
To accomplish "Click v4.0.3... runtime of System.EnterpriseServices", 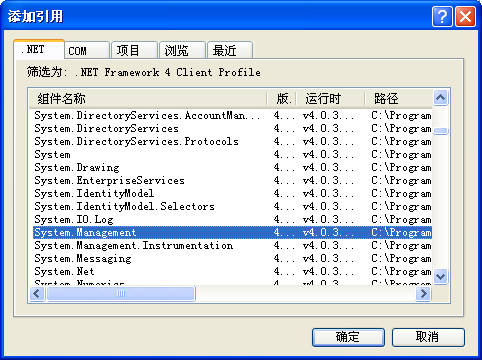I will click(x=328, y=180).
